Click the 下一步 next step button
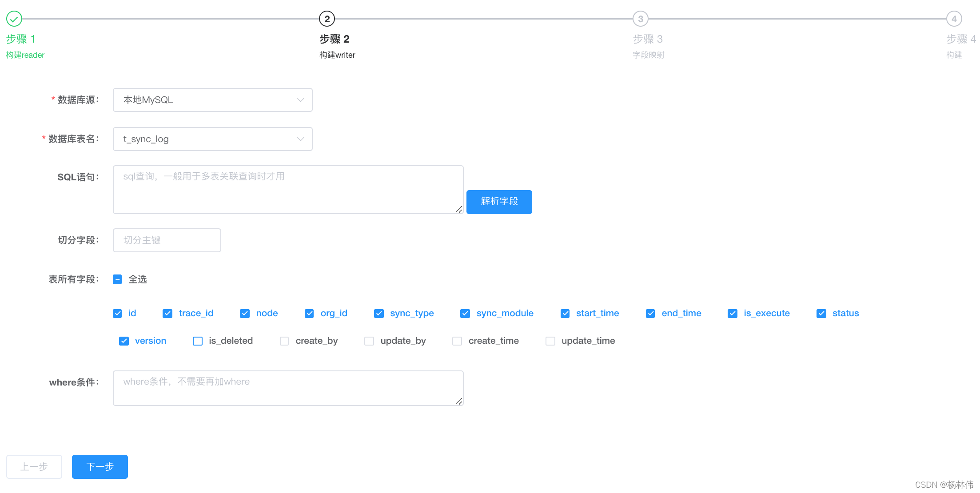 pyautogui.click(x=100, y=467)
